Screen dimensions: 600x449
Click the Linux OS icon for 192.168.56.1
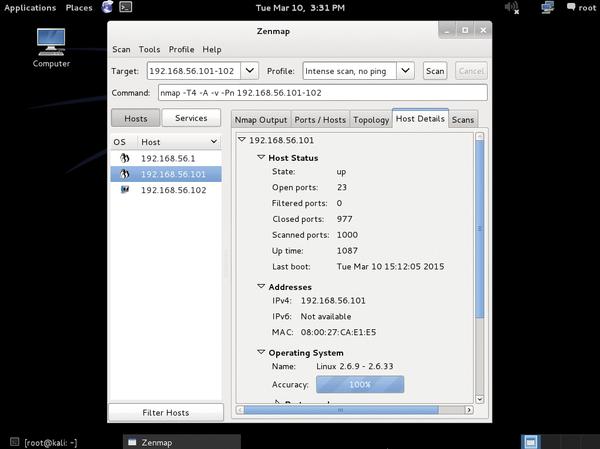(x=124, y=158)
